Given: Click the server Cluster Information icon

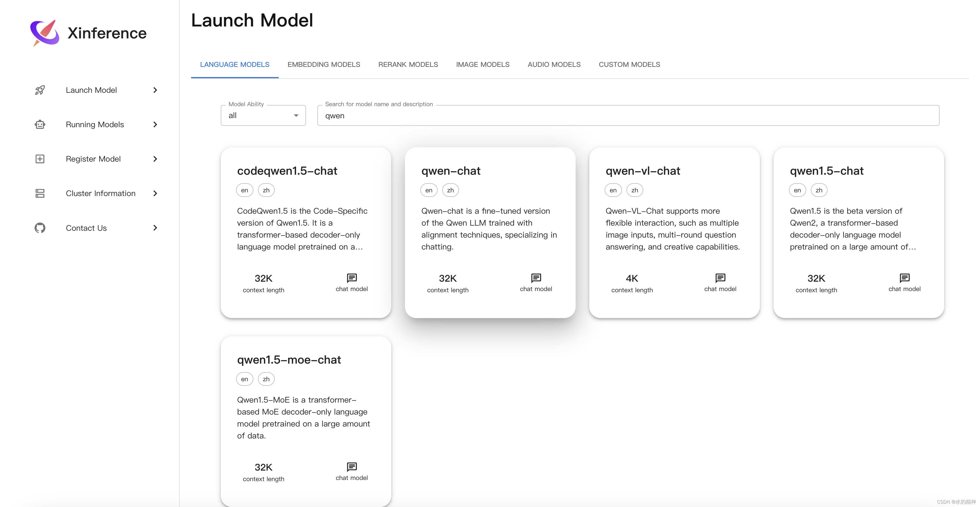Looking at the screenshot, I should tap(40, 193).
